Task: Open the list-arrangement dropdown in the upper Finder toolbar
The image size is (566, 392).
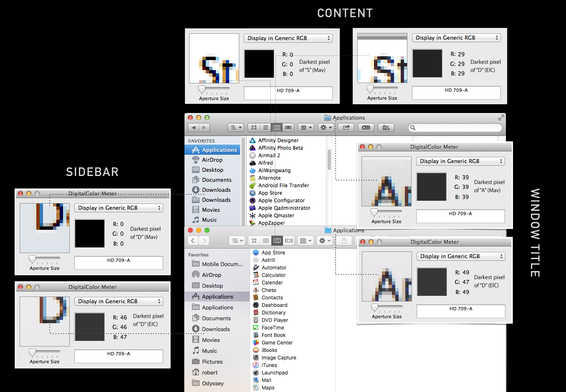Action: [x=236, y=128]
